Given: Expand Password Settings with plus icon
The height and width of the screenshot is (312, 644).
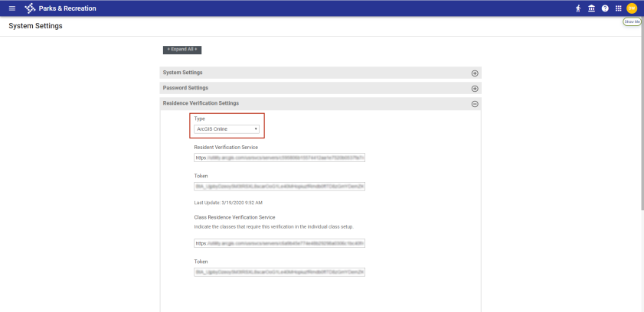Looking at the screenshot, I should tap(475, 89).
